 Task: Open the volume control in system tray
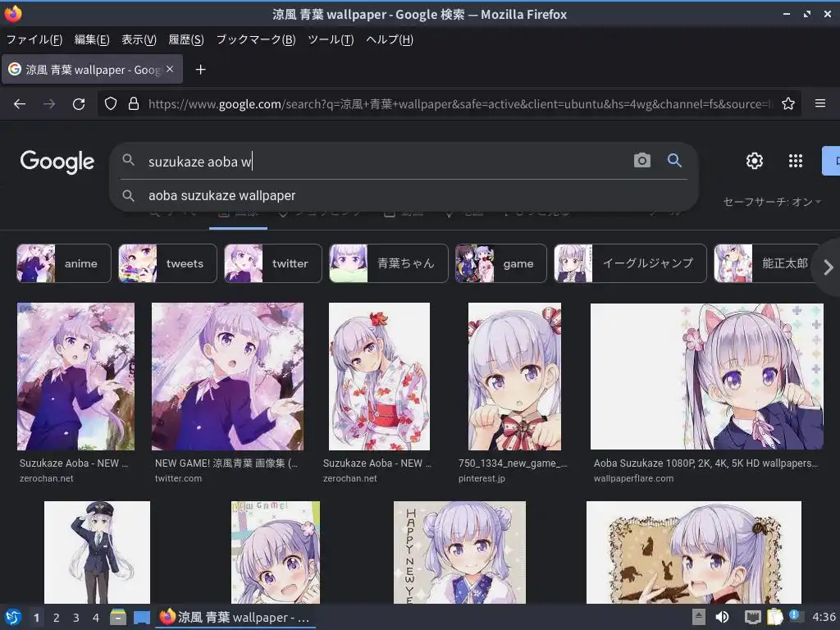pyautogui.click(x=723, y=617)
